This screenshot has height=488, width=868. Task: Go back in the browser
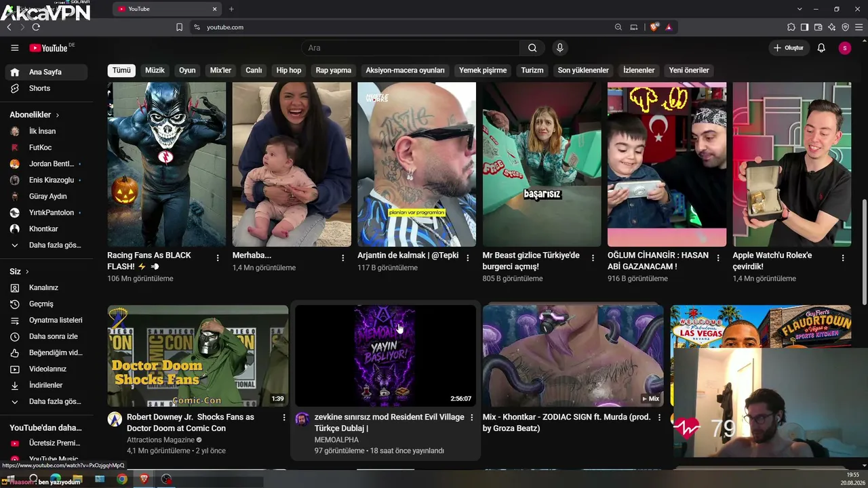coord(9,27)
